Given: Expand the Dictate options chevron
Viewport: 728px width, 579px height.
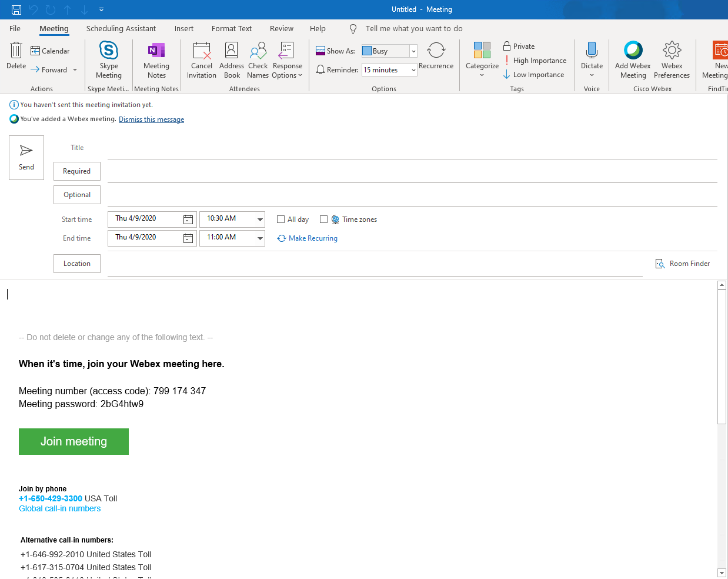Looking at the screenshot, I should pyautogui.click(x=592, y=75).
